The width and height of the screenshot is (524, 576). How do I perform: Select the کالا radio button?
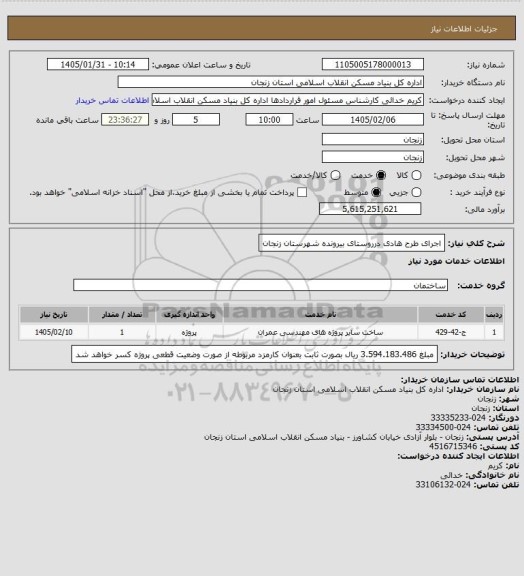point(416,176)
